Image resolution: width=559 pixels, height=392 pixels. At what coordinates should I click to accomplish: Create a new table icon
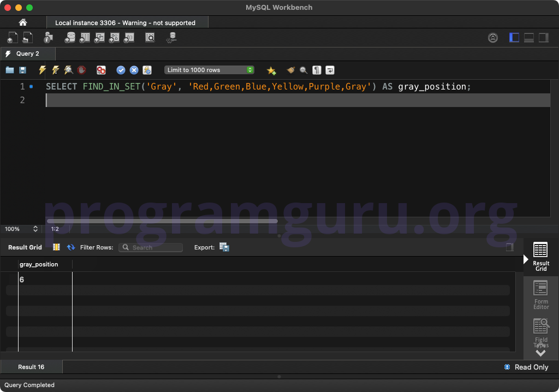pos(85,38)
